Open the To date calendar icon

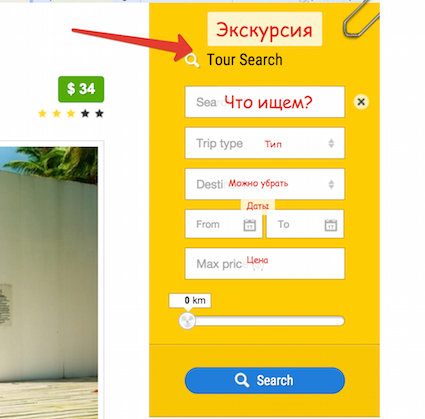[331, 225]
